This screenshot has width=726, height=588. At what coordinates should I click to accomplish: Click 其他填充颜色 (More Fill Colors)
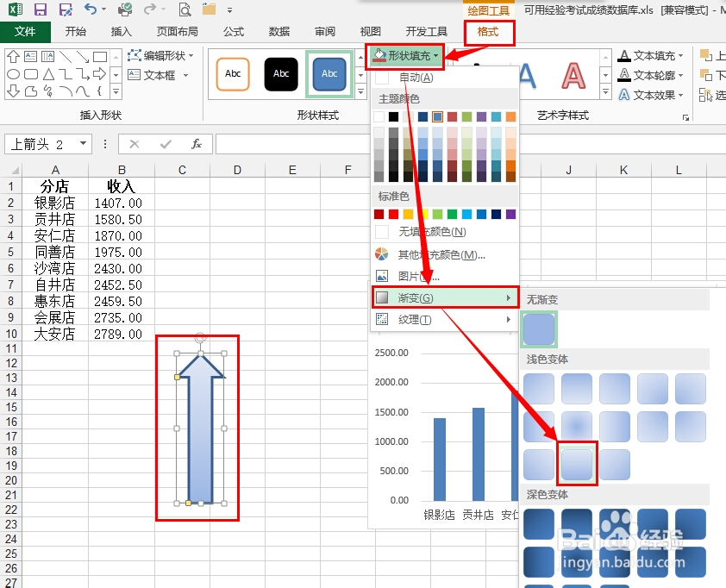(431, 254)
